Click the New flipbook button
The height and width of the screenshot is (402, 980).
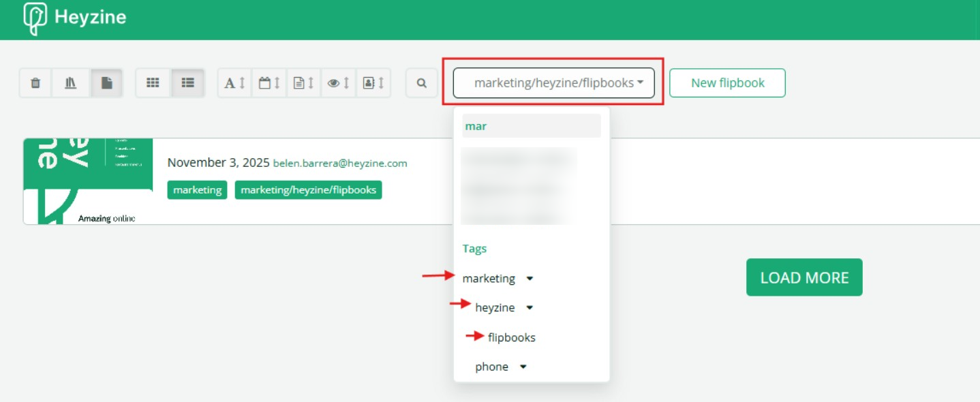[x=727, y=83]
